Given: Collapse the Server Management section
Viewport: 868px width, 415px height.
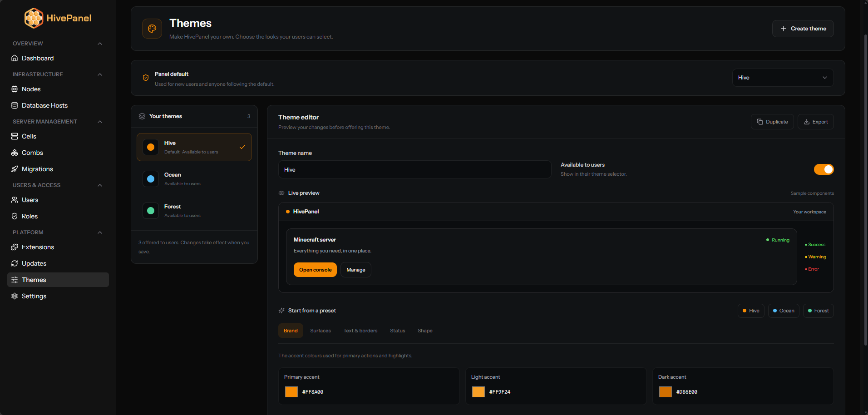Looking at the screenshot, I should (100, 122).
